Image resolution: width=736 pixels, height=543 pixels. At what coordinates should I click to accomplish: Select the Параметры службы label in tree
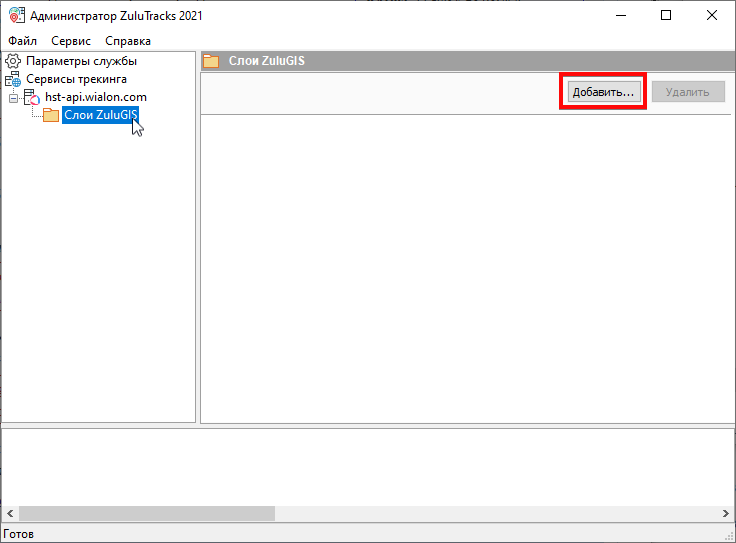(82, 61)
